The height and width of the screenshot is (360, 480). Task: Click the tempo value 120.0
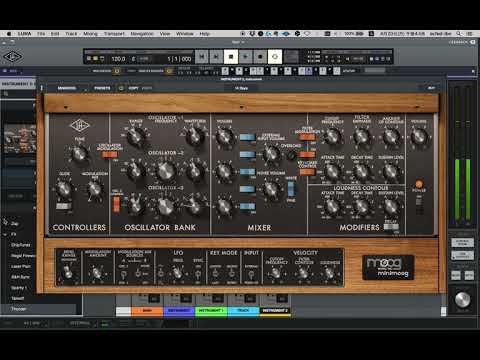[x=118, y=59]
